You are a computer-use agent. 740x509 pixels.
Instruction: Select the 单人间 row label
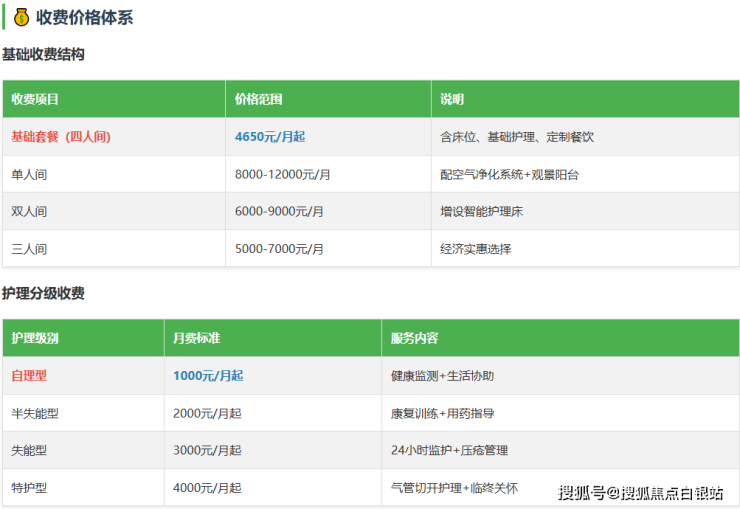point(30,174)
